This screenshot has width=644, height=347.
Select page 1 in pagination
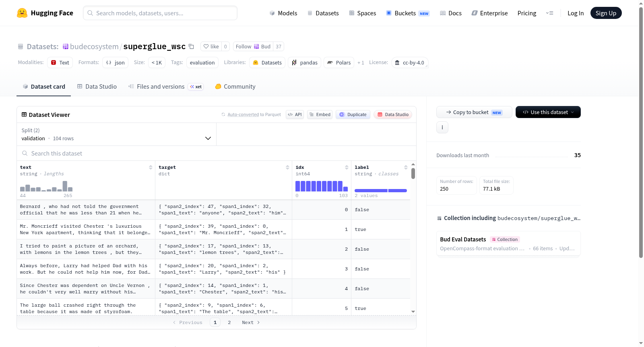[215, 322]
